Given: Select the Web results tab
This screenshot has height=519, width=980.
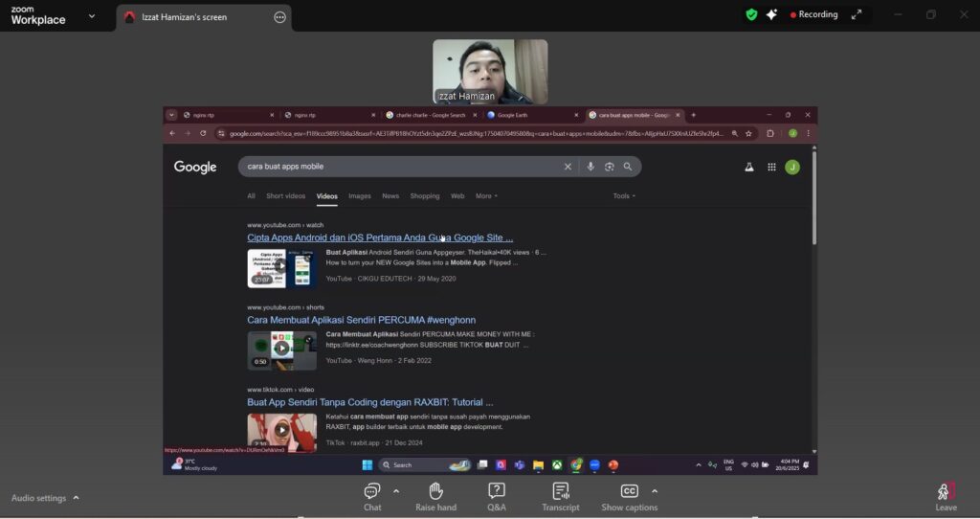Looking at the screenshot, I should click(457, 195).
